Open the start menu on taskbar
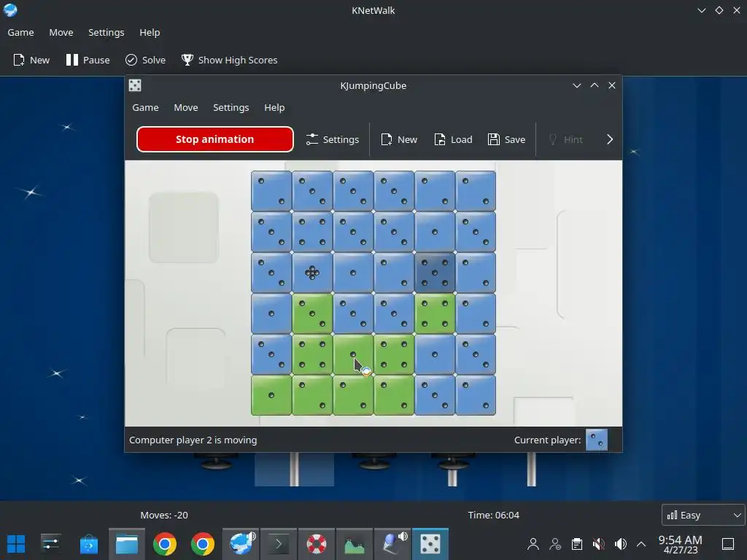The image size is (747, 560). [x=16, y=544]
